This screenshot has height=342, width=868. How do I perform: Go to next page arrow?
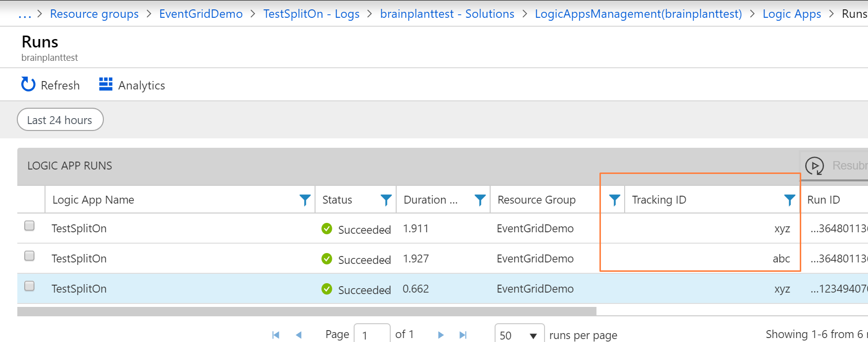(x=441, y=335)
